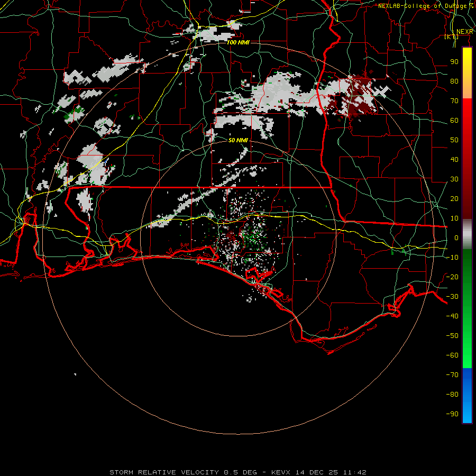
Task: Click the STORM RELATIVE VELOCITY caption text
Action: [164, 472]
